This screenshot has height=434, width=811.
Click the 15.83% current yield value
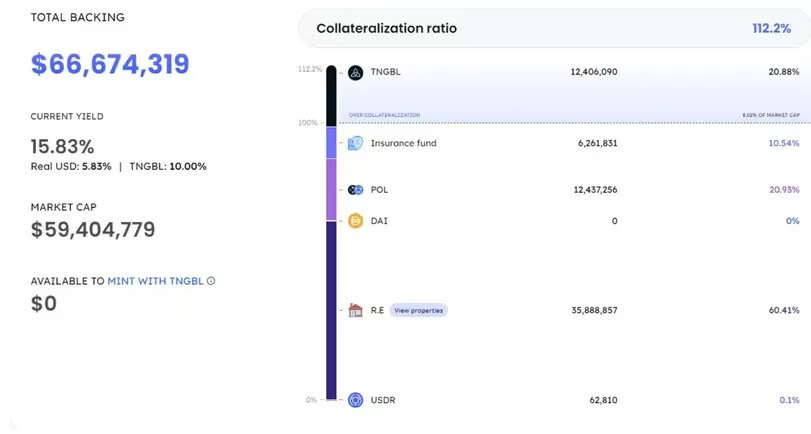tap(62, 146)
